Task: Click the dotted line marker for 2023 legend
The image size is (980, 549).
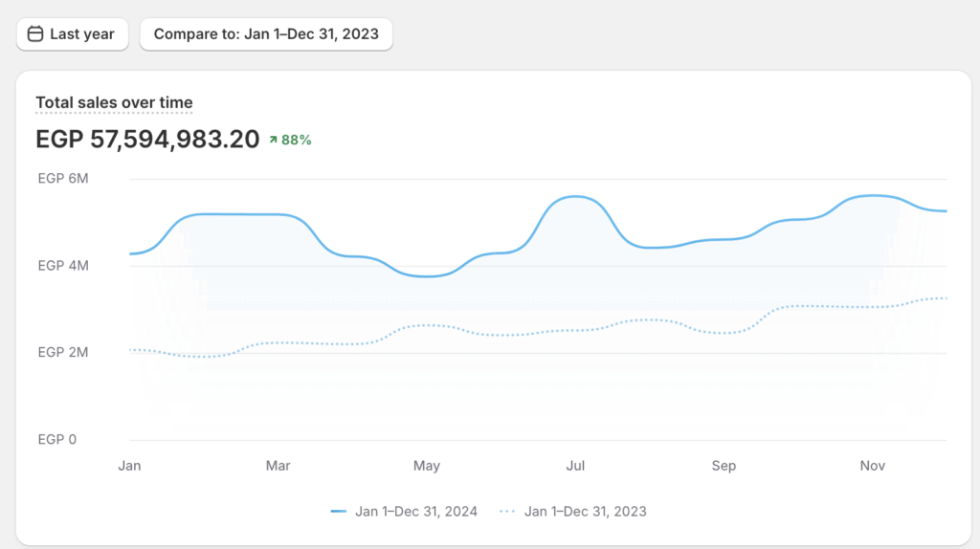Action: 507,512
